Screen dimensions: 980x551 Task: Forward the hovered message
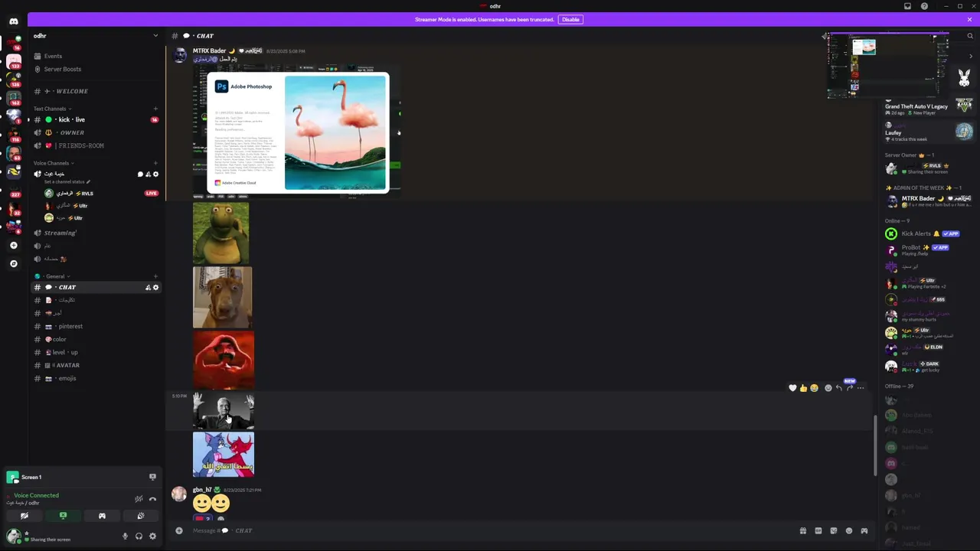[849, 388]
